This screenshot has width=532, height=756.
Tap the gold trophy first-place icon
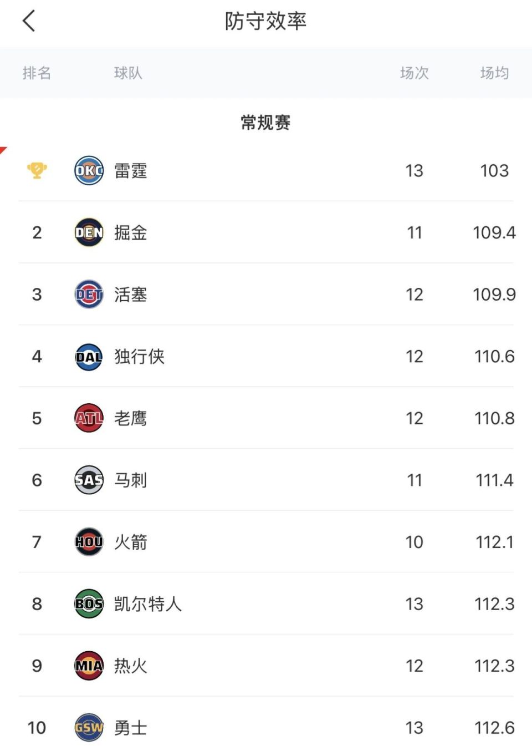pos(37,170)
